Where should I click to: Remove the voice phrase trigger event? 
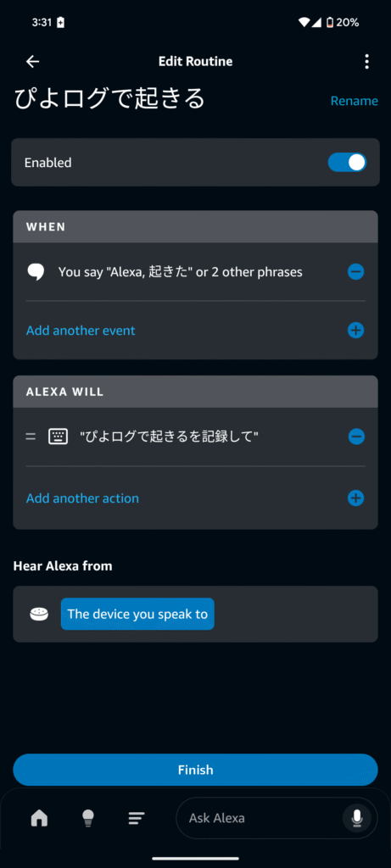[x=355, y=272]
